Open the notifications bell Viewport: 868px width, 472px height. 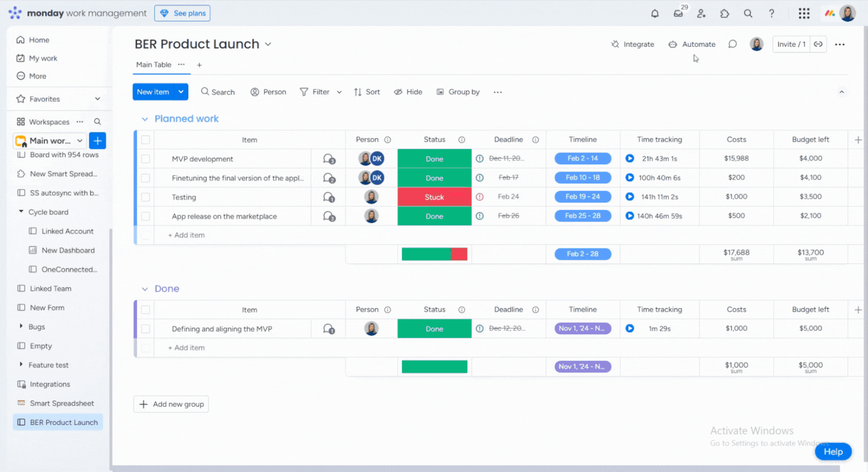(x=654, y=13)
